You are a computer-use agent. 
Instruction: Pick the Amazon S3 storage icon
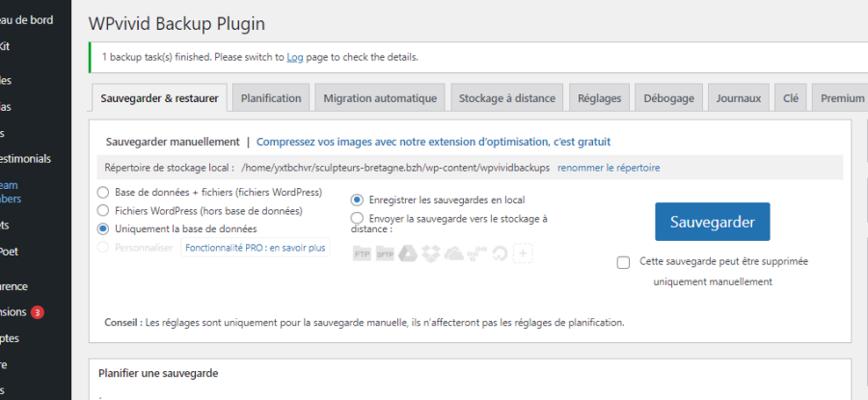[x=476, y=254]
